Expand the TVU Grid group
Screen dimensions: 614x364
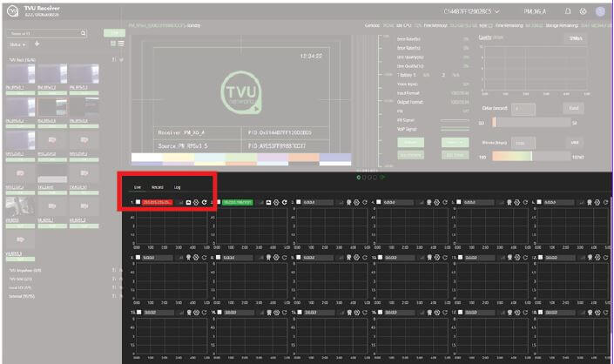120,279
